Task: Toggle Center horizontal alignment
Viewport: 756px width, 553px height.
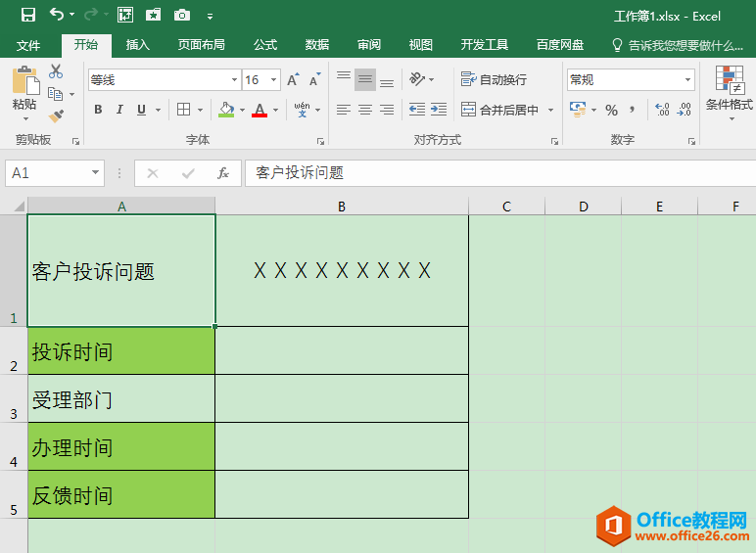Action: (365, 110)
